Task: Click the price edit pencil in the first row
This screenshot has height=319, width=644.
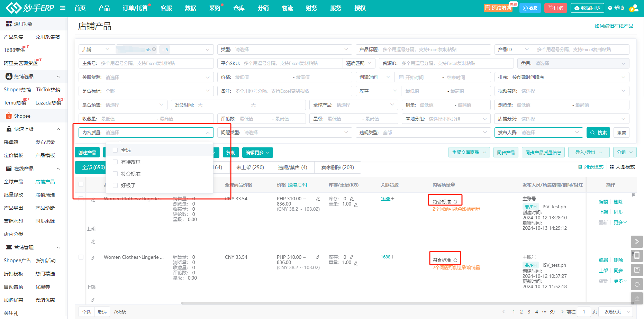Action: (318, 199)
